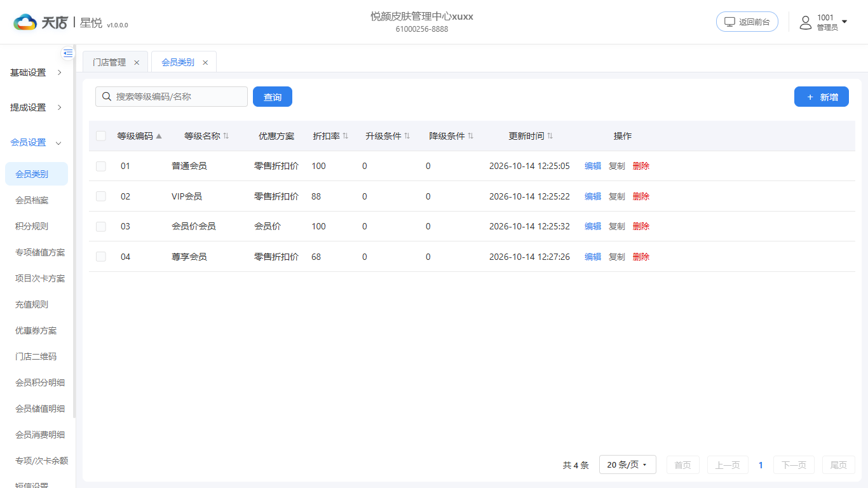Check the box for VIP会员 row

(x=101, y=196)
